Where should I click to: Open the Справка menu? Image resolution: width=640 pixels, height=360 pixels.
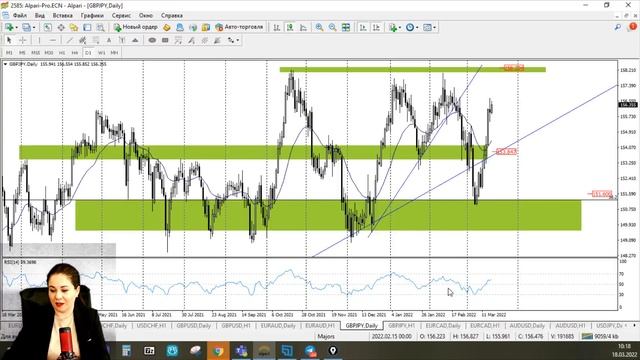click(171, 16)
